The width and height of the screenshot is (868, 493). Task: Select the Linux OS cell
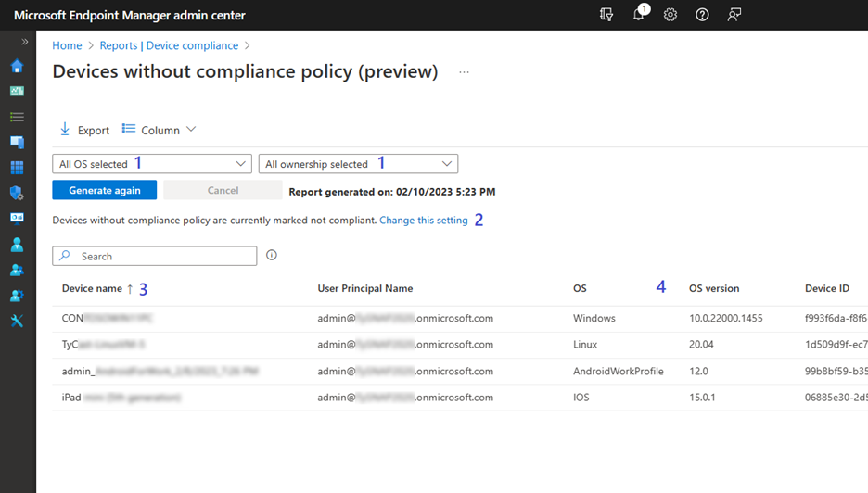[x=585, y=344]
